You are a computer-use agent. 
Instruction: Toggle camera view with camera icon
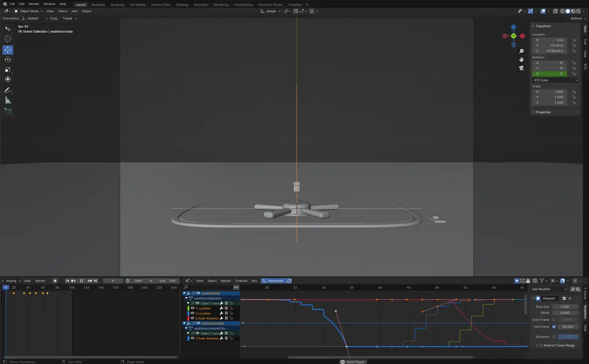coord(521,68)
